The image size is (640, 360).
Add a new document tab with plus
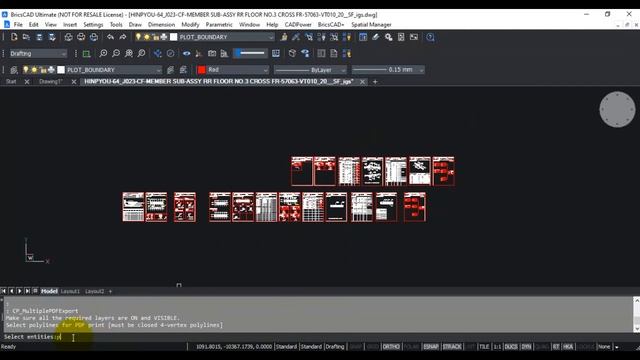375,82
